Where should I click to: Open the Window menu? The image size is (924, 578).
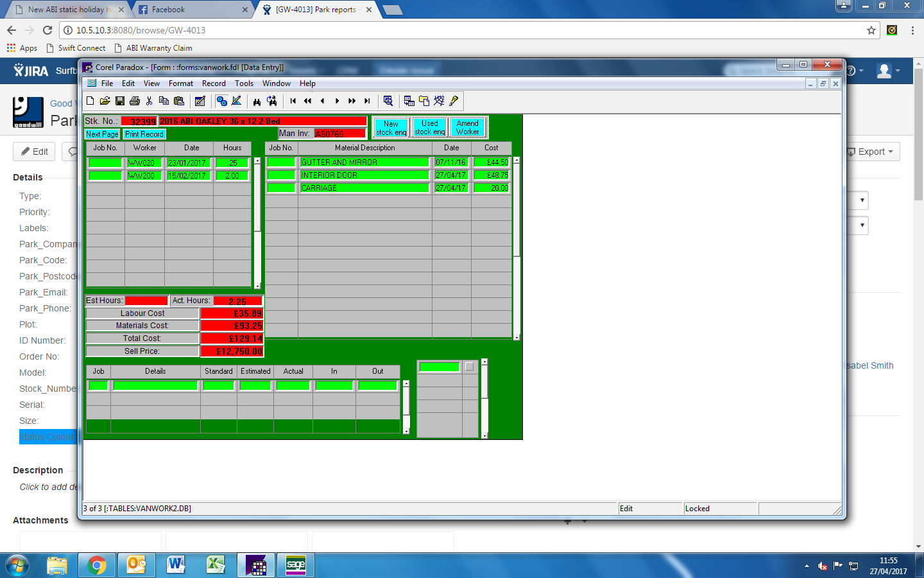pos(277,83)
